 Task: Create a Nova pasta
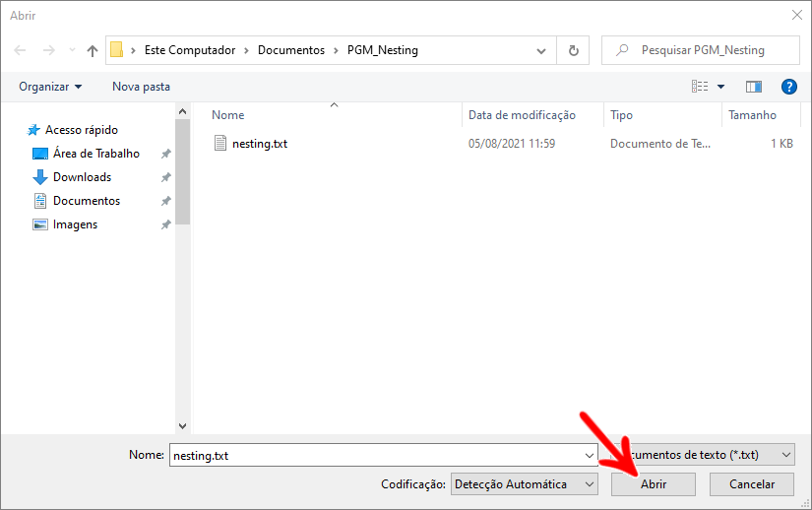141,87
